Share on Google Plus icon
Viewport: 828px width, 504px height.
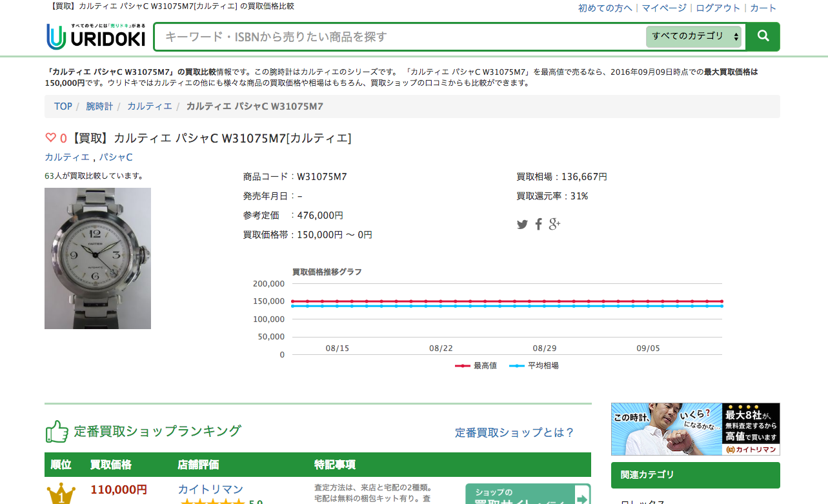point(554,225)
